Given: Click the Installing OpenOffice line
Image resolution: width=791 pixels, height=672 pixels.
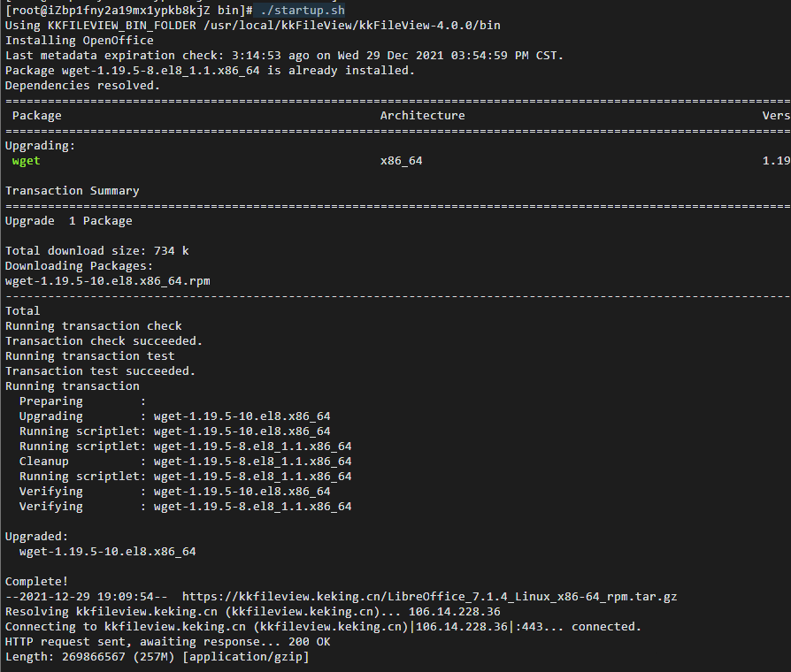Looking at the screenshot, I should [x=80, y=41].
